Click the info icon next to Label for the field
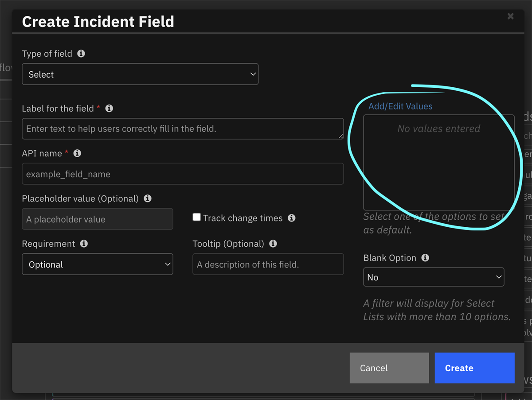 [x=109, y=109]
